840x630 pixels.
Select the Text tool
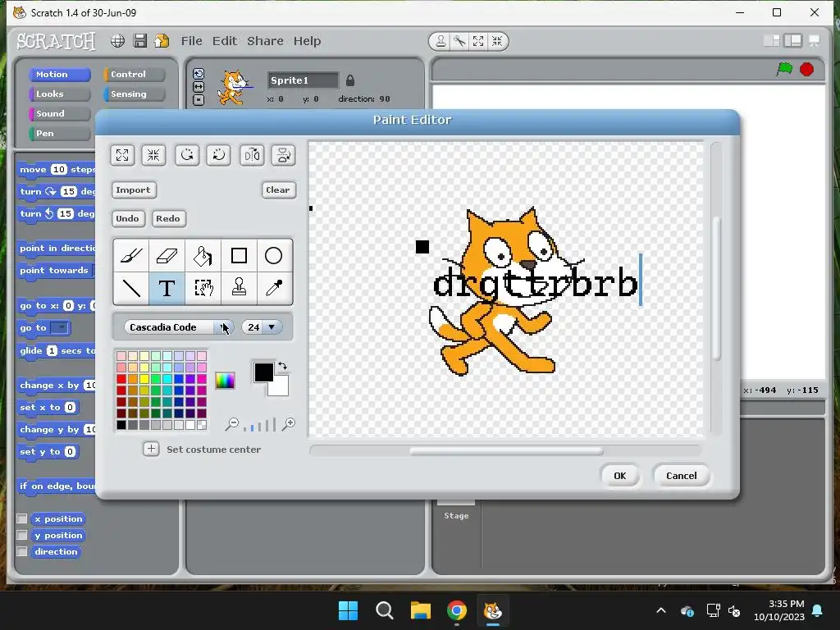167,288
